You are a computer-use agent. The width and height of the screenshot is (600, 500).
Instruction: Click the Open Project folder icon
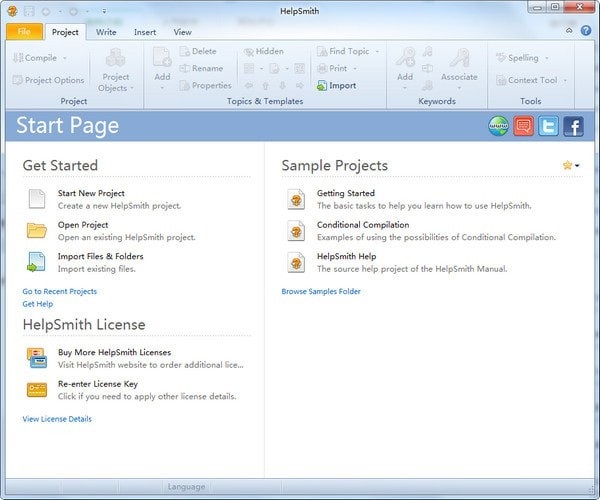click(x=37, y=231)
